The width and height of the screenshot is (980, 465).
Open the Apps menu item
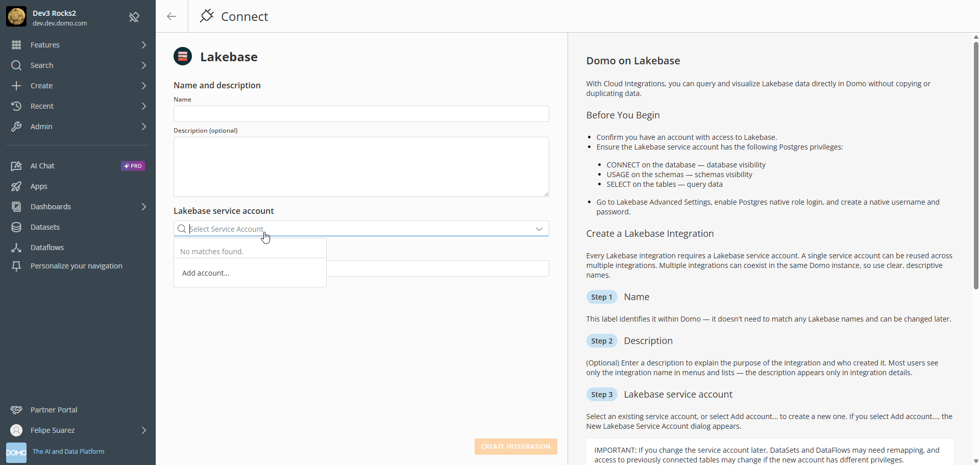[x=78, y=186]
